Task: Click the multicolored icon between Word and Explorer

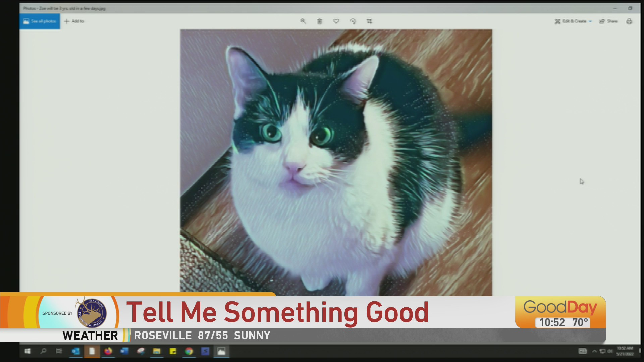Action: pyautogui.click(x=141, y=351)
